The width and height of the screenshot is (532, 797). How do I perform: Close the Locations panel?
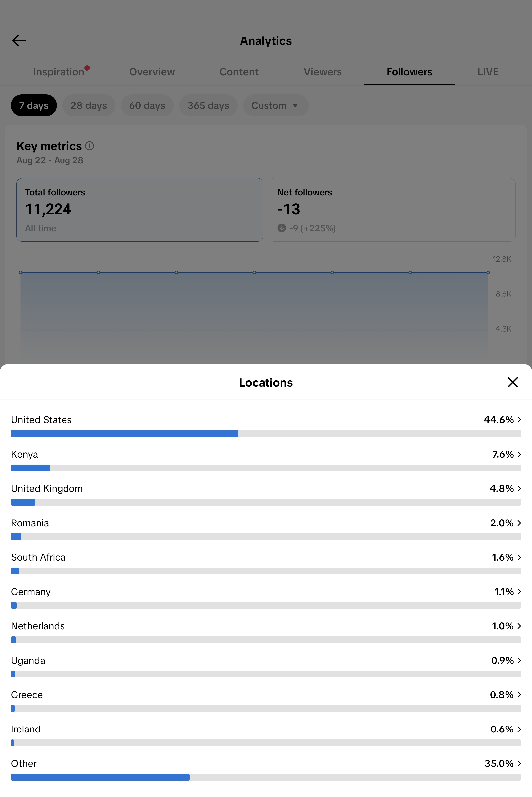pyautogui.click(x=512, y=382)
